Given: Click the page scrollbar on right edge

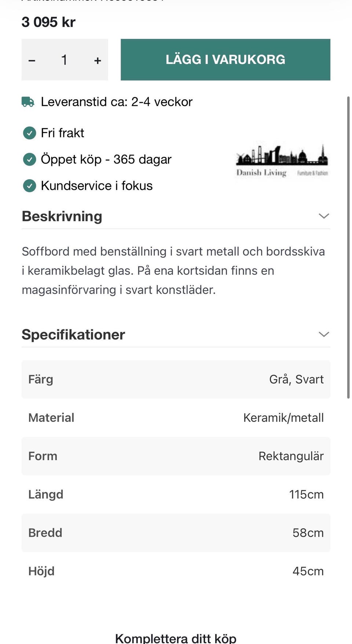Looking at the screenshot, I should [348, 247].
